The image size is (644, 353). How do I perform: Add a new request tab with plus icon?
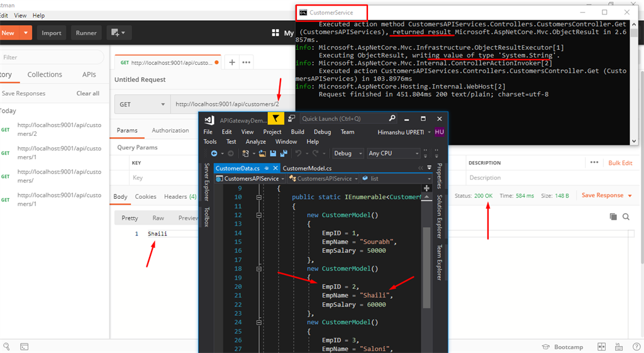click(232, 62)
